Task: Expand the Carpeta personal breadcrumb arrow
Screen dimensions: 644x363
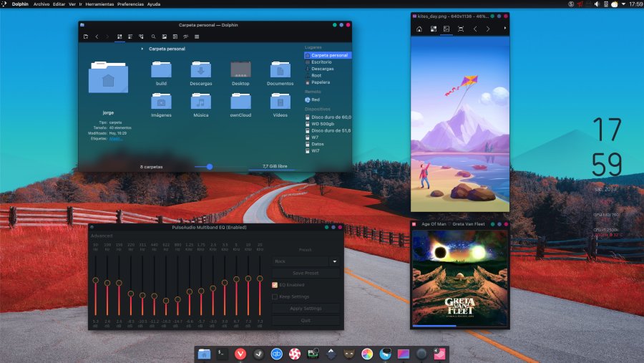Action: (142, 49)
